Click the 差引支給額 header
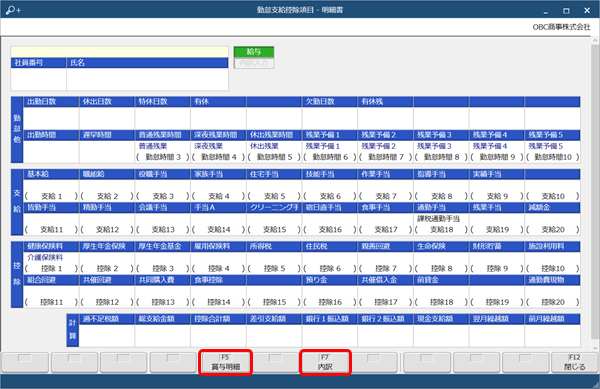The height and width of the screenshot is (389, 600). tap(274, 319)
